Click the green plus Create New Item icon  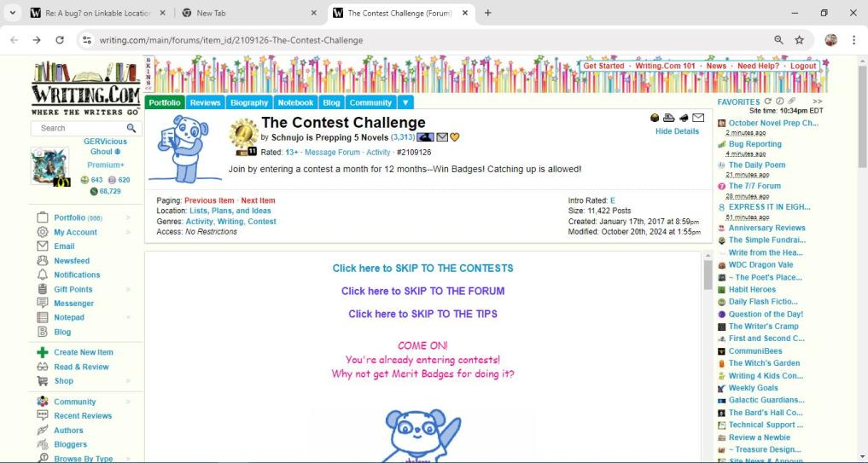(x=43, y=352)
